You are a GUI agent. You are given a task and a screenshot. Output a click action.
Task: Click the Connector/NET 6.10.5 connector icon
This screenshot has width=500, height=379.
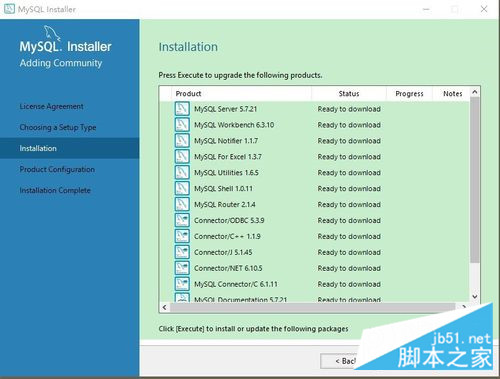tap(182, 268)
